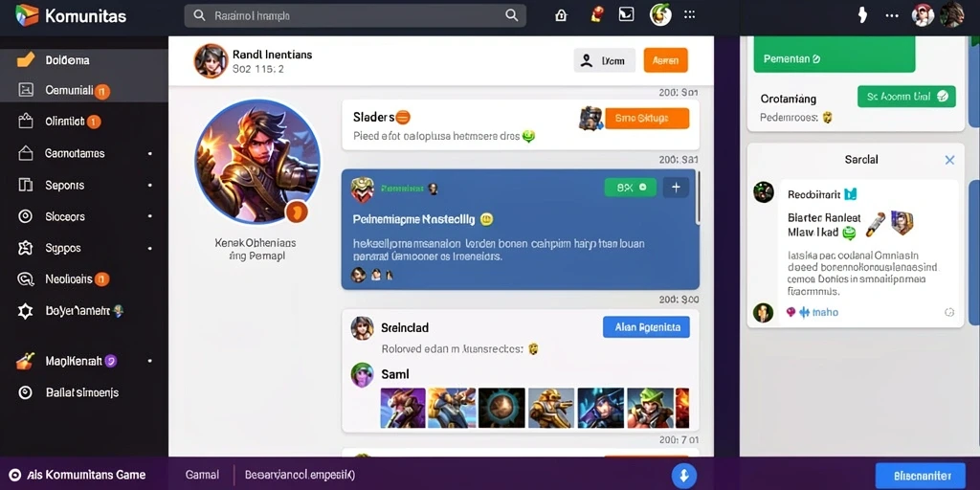This screenshot has width=980, height=490.
Task: Open the third round-emblem game thumbnail
Action: click(x=501, y=408)
